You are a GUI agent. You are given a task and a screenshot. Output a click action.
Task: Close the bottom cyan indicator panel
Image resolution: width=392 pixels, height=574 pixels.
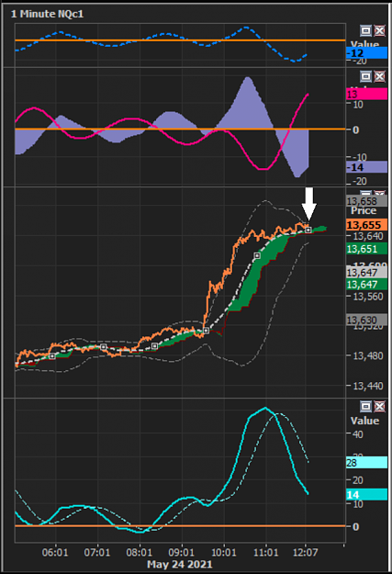pos(379,406)
